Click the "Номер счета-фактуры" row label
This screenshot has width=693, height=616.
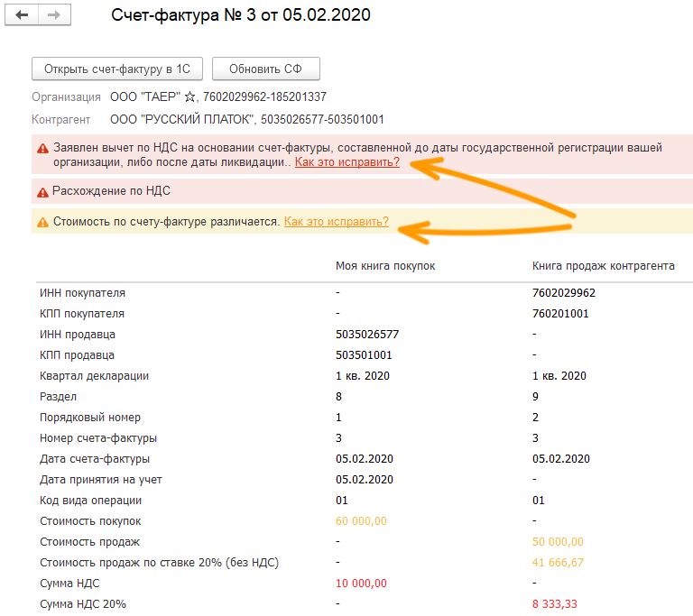coord(98,438)
